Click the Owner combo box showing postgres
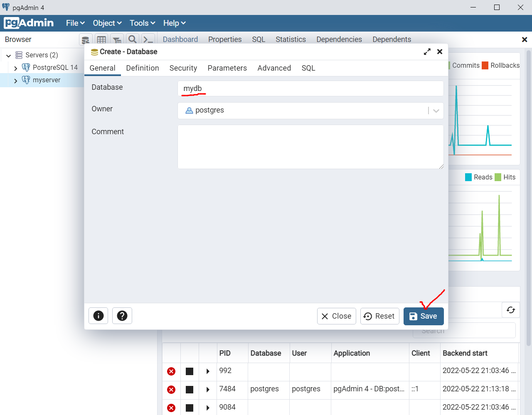Viewport: 532px width, 415px height. point(310,111)
